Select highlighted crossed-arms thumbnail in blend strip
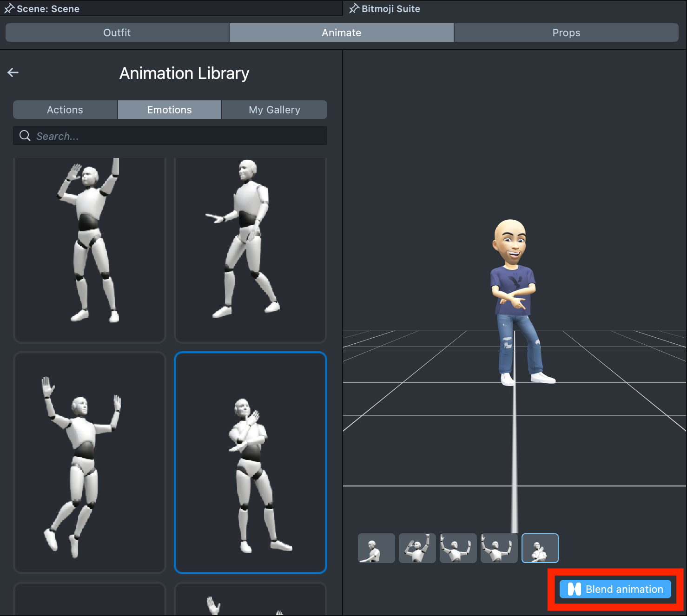687x616 pixels. [540, 548]
